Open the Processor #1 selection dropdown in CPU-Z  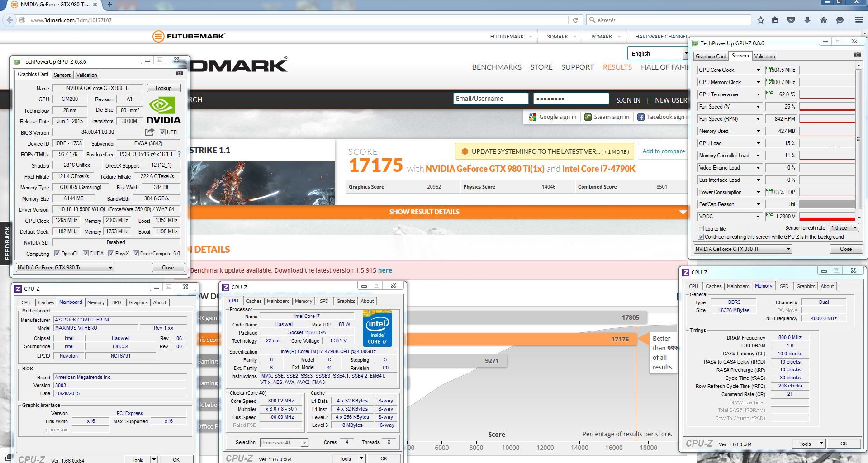(x=284, y=443)
